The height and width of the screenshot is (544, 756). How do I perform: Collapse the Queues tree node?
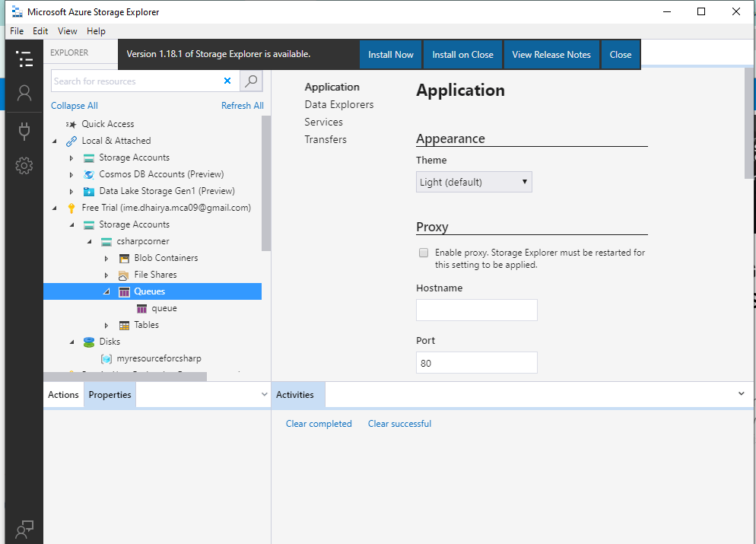coord(106,291)
